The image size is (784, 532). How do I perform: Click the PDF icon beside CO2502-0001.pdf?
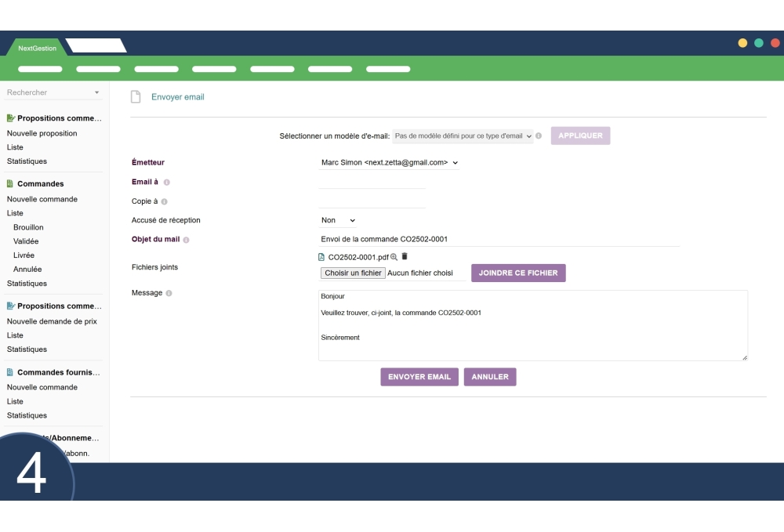click(x=321, y=256)
